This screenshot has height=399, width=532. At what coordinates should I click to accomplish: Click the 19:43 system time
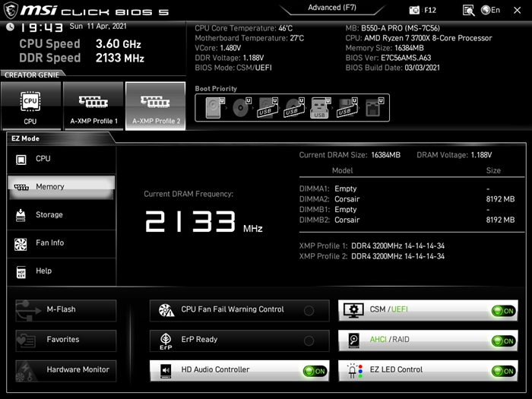pos(41,27)
